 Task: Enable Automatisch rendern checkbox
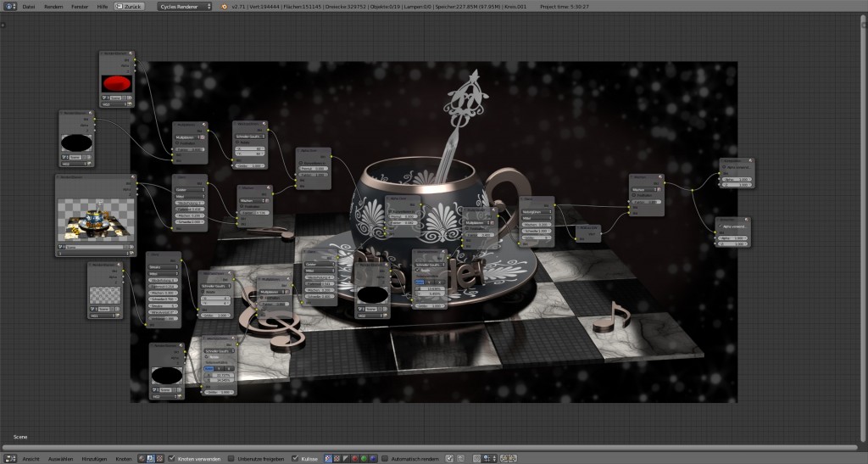(386, 458)
